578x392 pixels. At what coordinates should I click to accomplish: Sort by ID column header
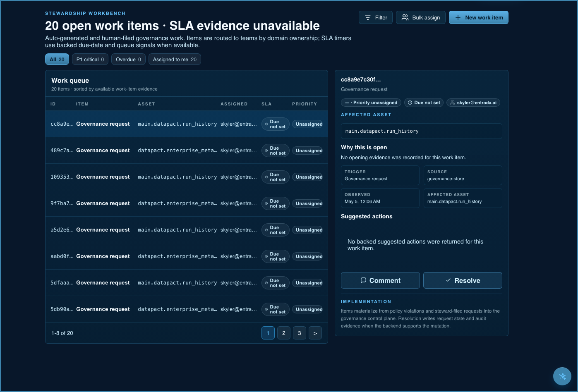click(53, 104)
